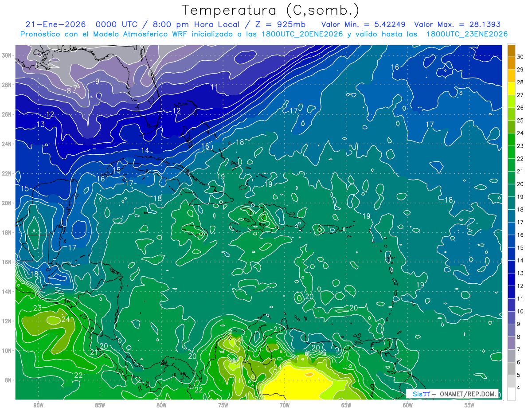Click the gray swatch between 5 and 6
Viewport: 532px width, 411px height.
tap(511, 368)
